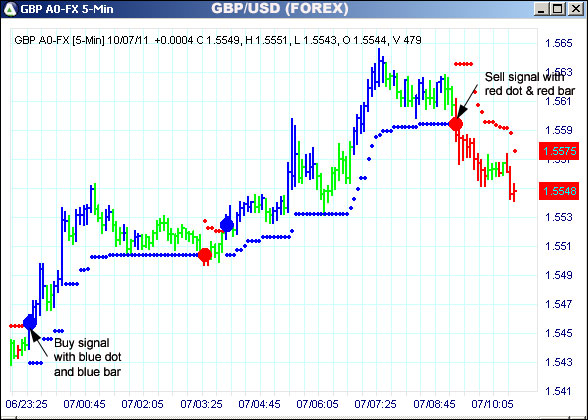Click the 07/02:05 time axis label
Screen dimensions: 588x420
142,404
